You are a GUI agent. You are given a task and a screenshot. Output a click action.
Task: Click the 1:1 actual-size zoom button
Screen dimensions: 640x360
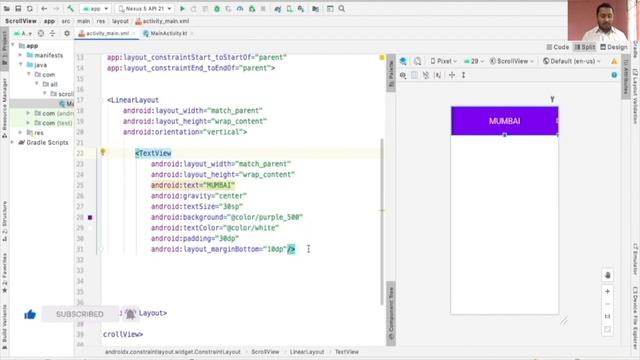(607, 316)
